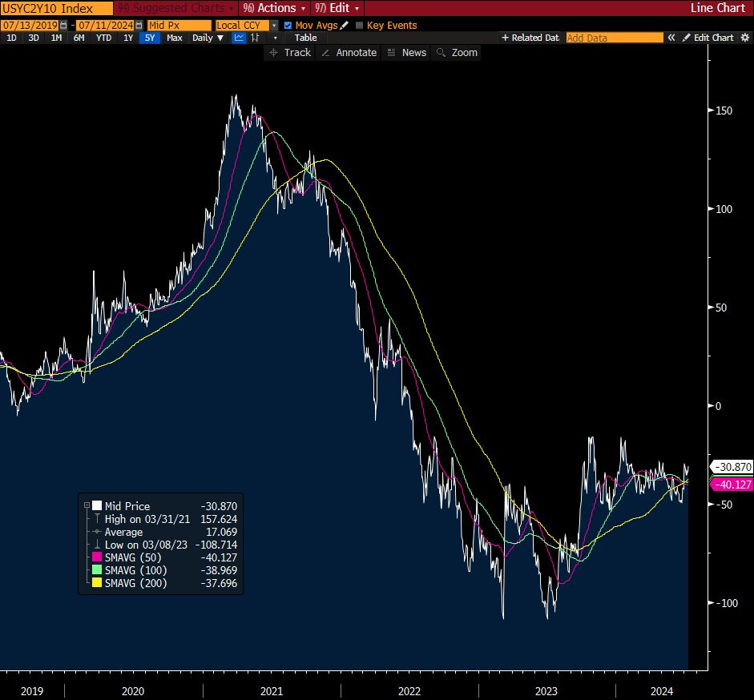Click the -40.127 SMAVG axis label
754x700 pixels.
click(732, 484)
